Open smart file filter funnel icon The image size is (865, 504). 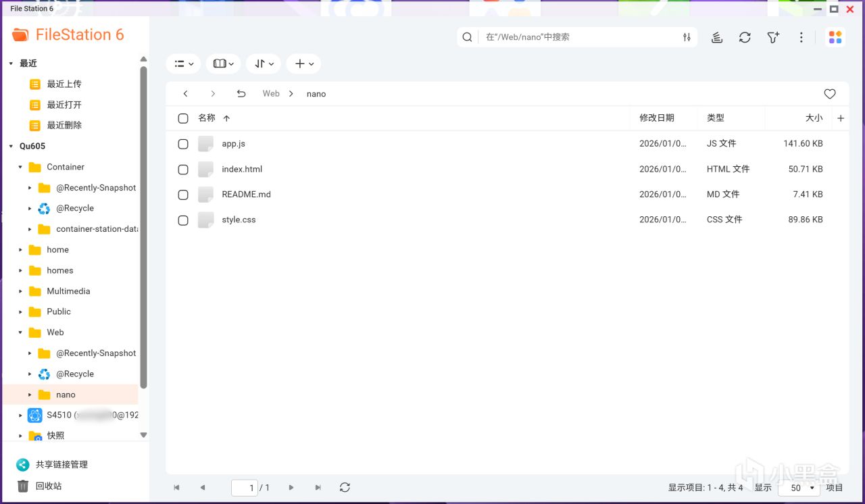point(773,38)
